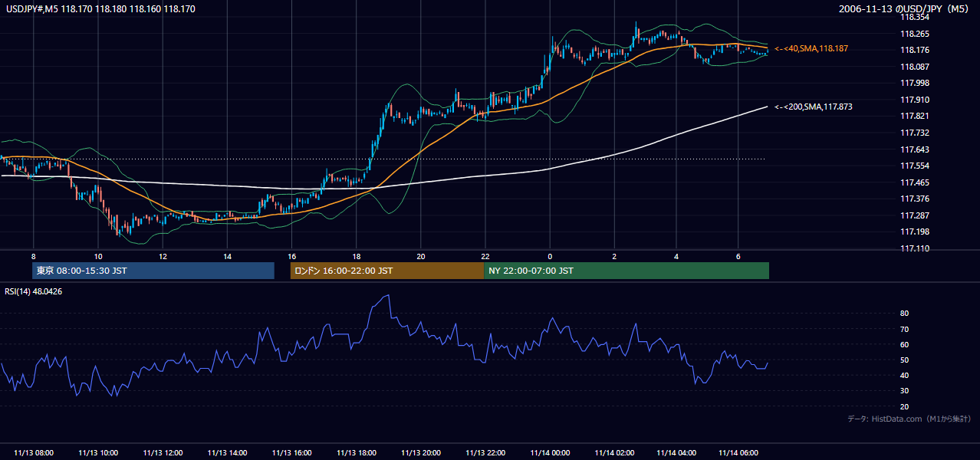Image resolution: width=980 pixels, height=460 pixels.
Task: Click the 11/14 06:00 time label
Action: 738,453
